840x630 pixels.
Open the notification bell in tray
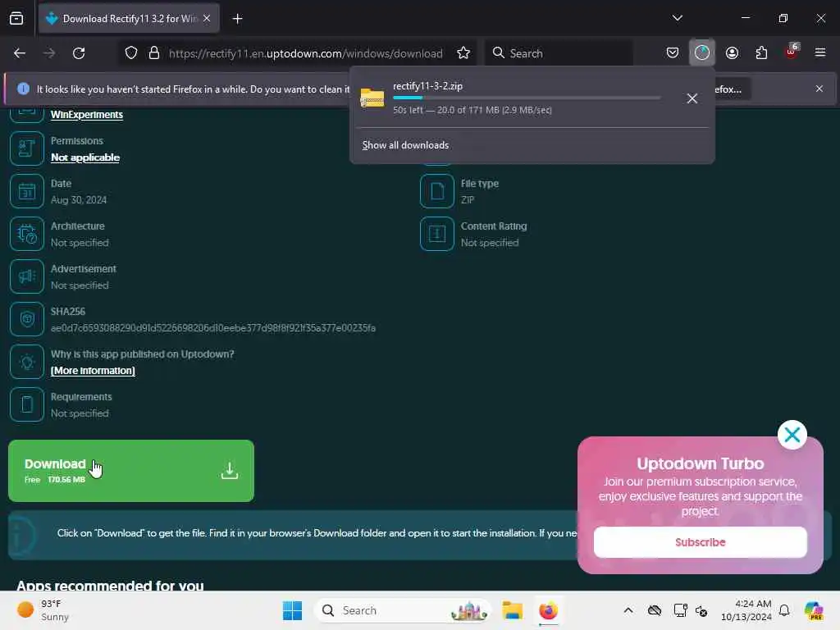pyautogui.click(x=784, y=610)
